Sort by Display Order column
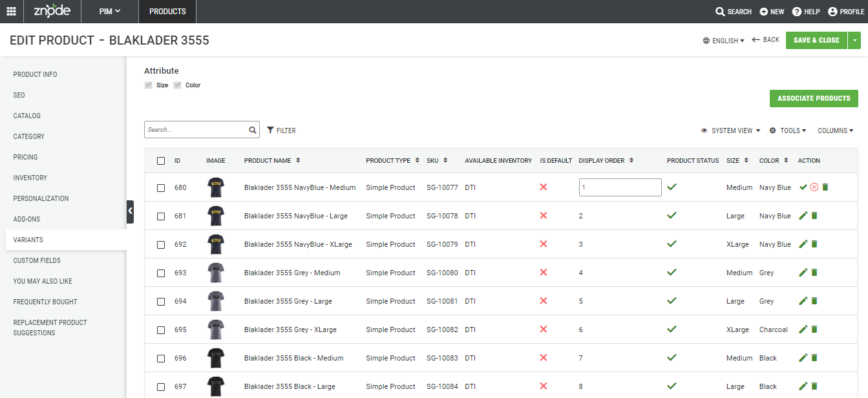868x398 pixels. [606, 161]
